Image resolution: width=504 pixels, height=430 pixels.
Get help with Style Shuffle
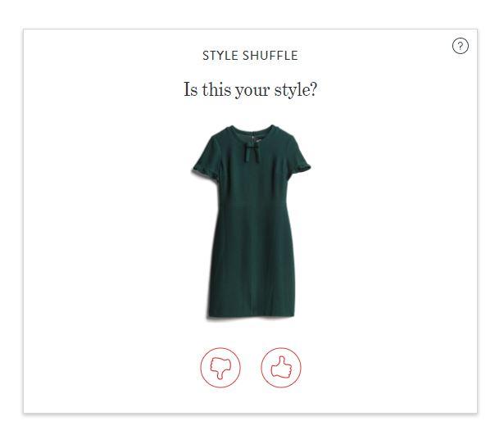coord(461,46)
